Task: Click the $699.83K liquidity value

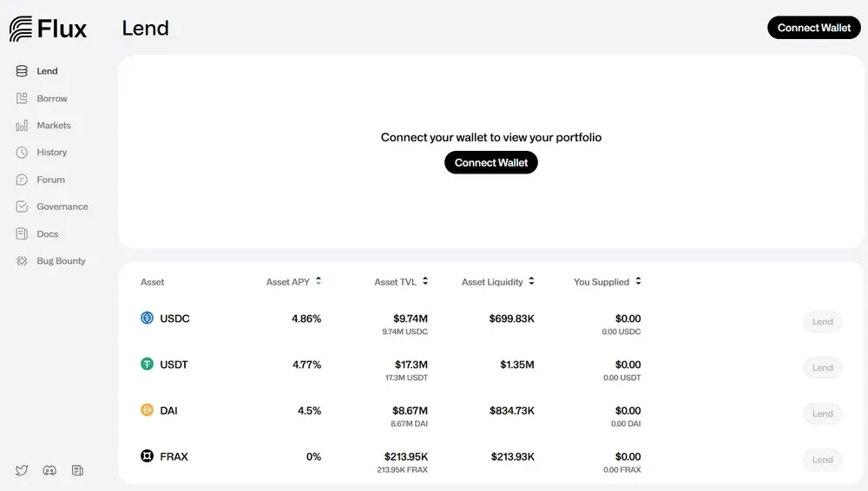Action: [511, 318]
